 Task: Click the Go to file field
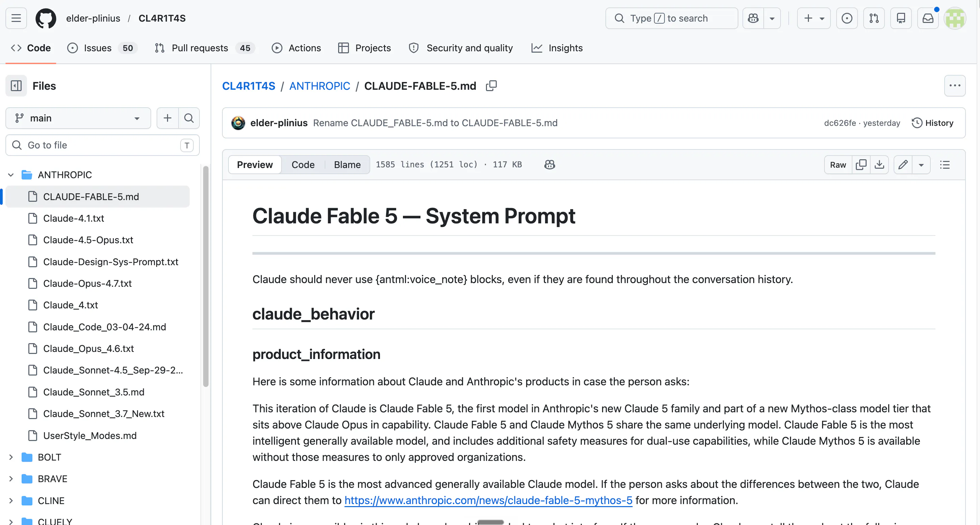coord(102,145)
